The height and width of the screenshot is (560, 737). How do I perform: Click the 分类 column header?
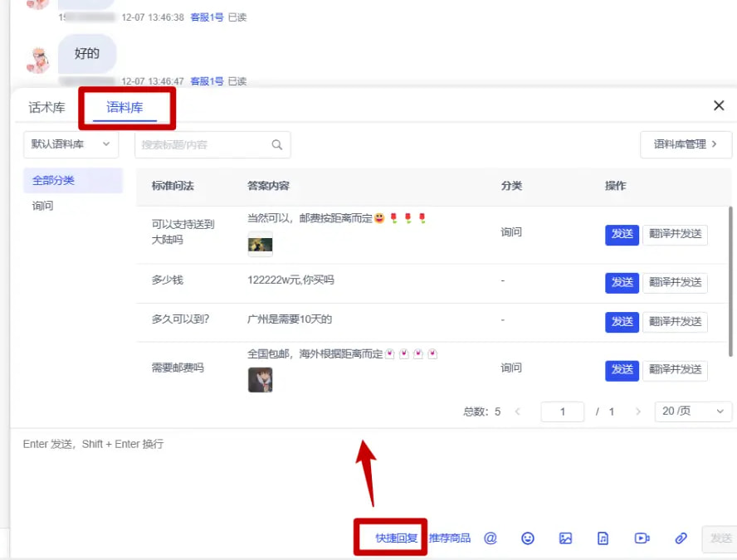point(511,186)
